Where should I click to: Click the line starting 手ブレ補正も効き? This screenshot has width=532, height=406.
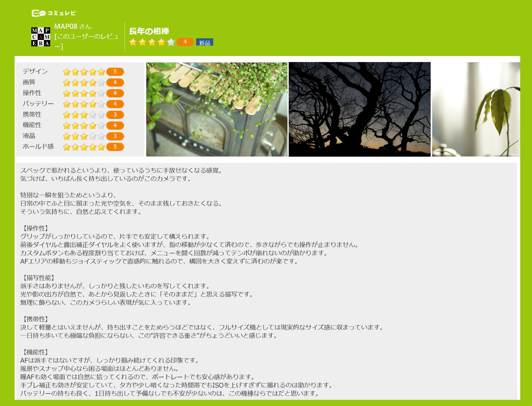pyautogui.click(x=177, y=385)
